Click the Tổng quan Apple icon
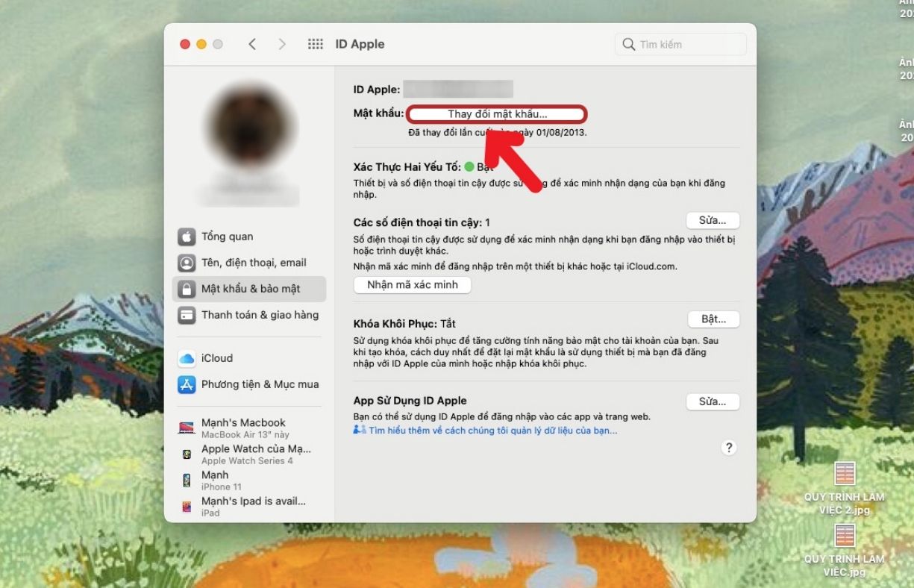 pos(187,237)
